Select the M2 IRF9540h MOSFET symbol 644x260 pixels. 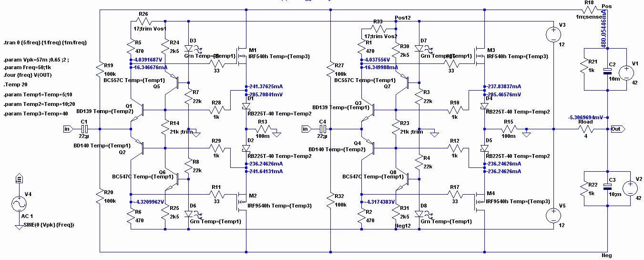(242, 201)
